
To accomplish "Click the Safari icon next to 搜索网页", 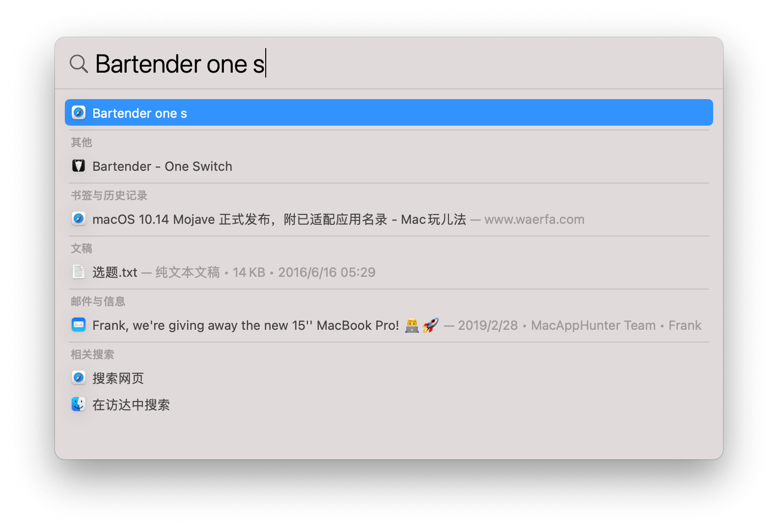I will coord(79,377).
